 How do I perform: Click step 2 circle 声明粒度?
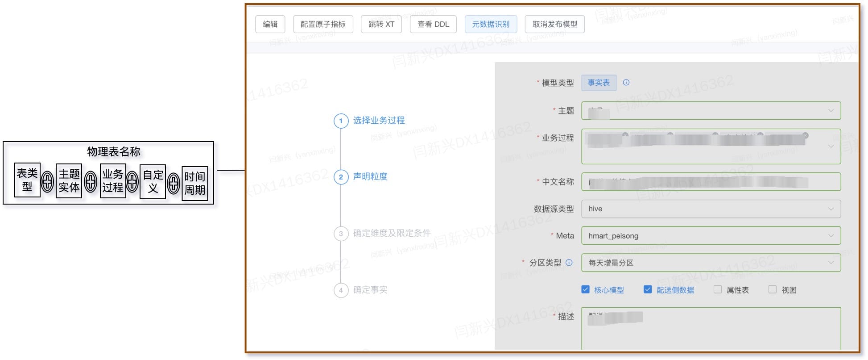[341, 177]
